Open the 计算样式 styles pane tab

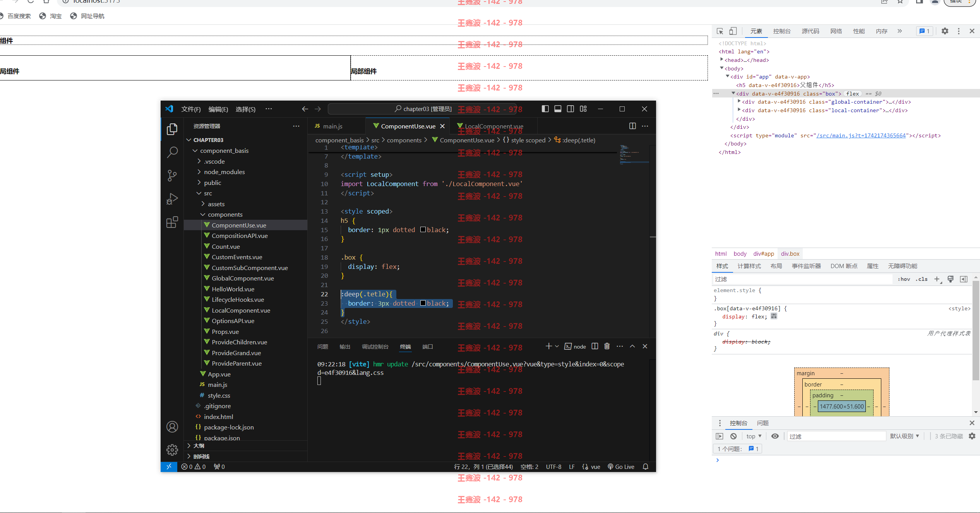coord(749,266)
